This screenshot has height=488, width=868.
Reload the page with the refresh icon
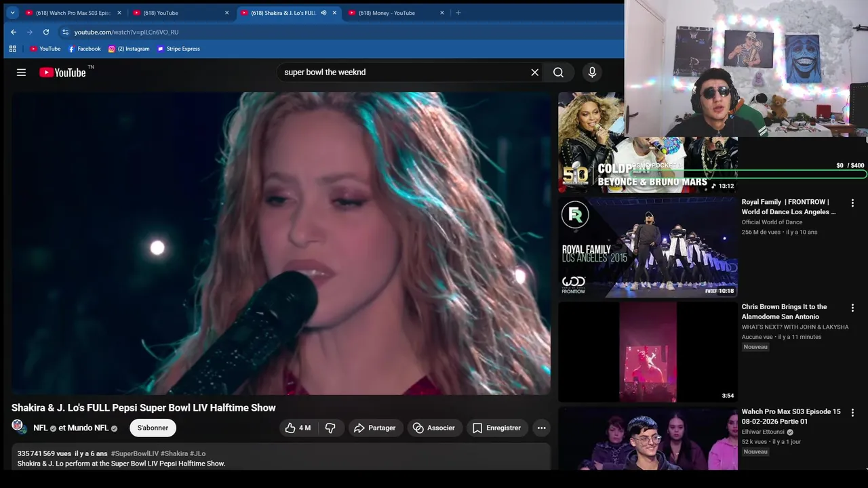pyautogui.click(x=46, y=32)
